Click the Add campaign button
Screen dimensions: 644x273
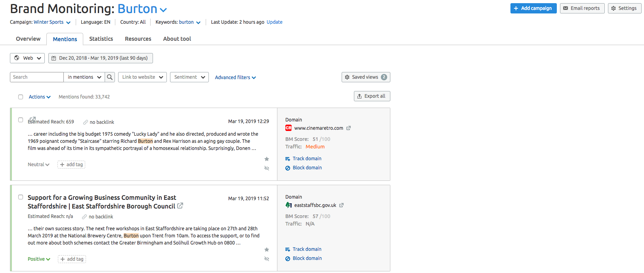[533, 8]
